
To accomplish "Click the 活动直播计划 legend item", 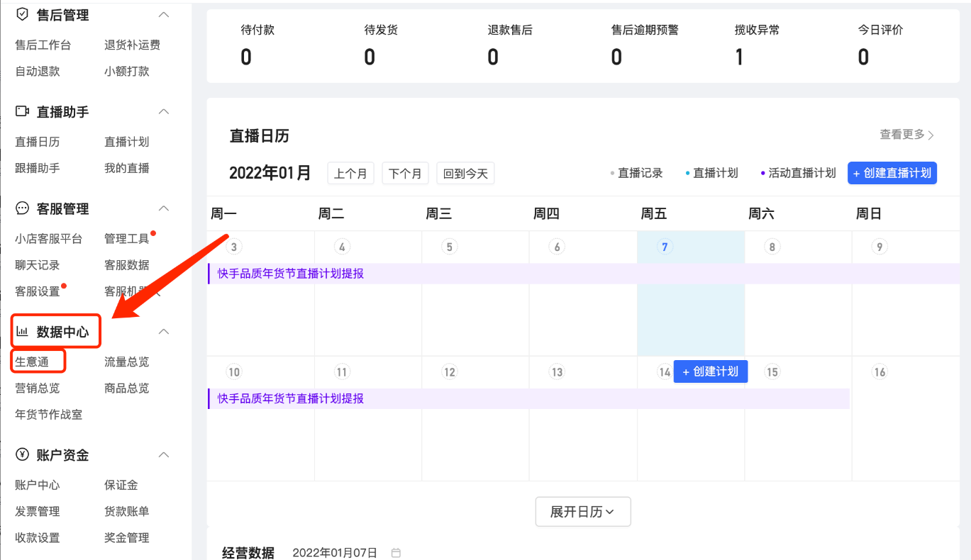I will [x=798, y=173].
